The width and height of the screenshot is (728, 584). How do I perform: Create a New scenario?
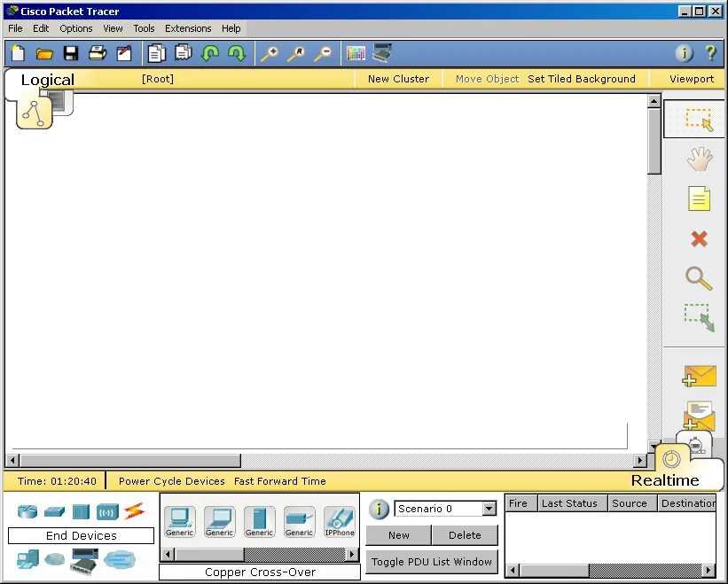tap(399, 535)
